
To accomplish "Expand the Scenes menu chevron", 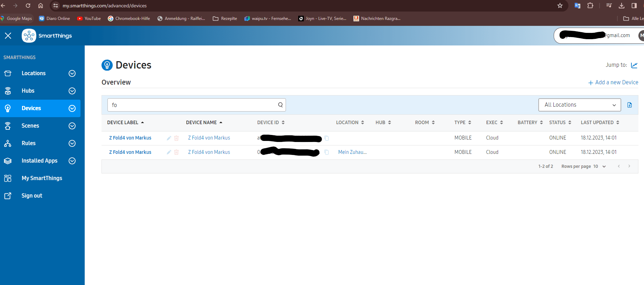I will (x=72, y=126).
